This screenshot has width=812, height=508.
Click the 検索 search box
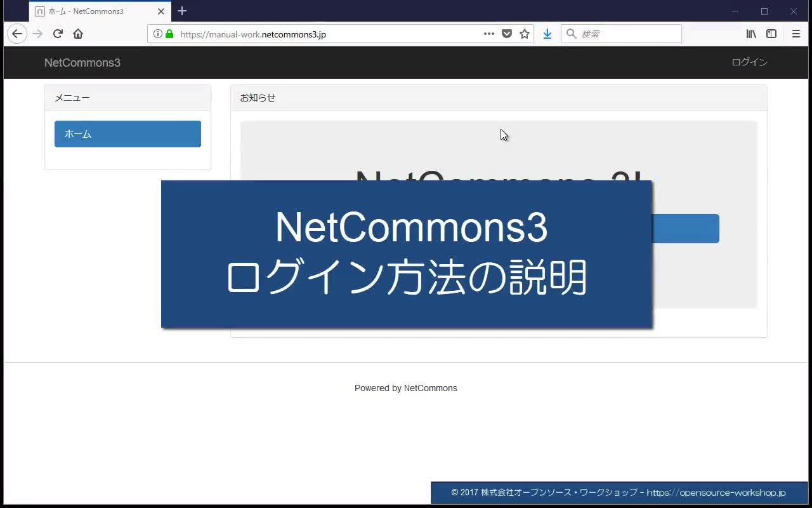[x=621, y=34]
